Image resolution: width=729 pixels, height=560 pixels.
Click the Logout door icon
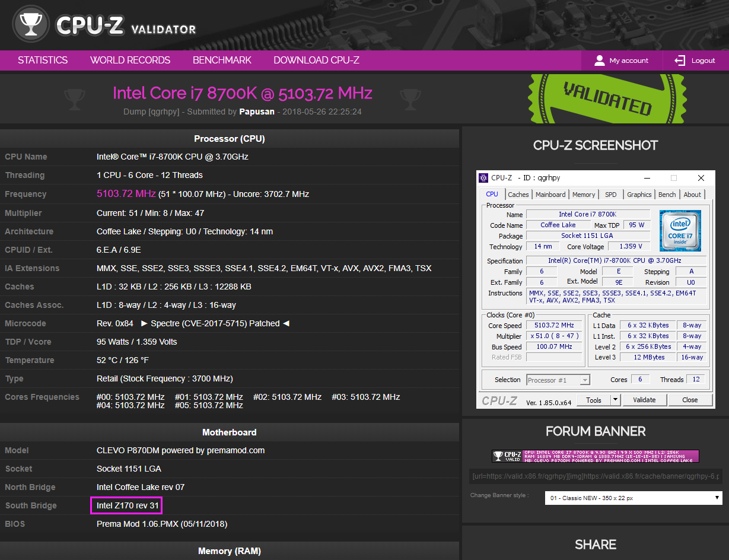[x=680, y=61]
